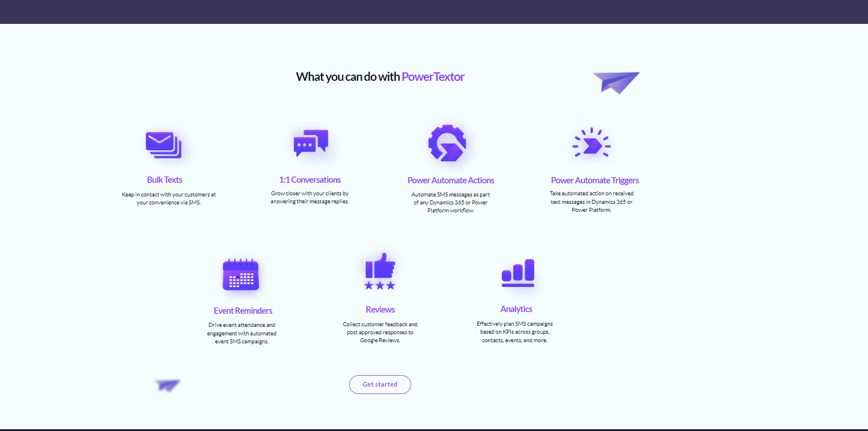Click the 'Collect customer feedback' description
The height and width of the screenshot is (431, 868).
pos(380,332)
